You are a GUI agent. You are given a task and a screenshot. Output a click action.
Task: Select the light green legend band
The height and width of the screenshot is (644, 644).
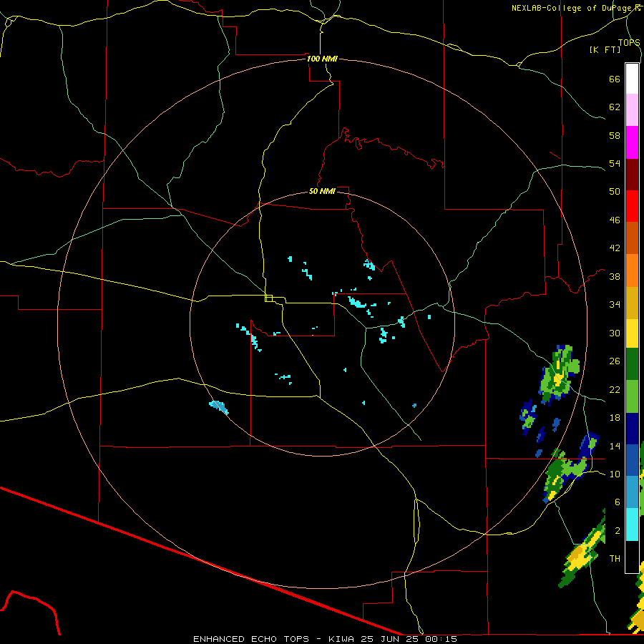tap(632, 396)
